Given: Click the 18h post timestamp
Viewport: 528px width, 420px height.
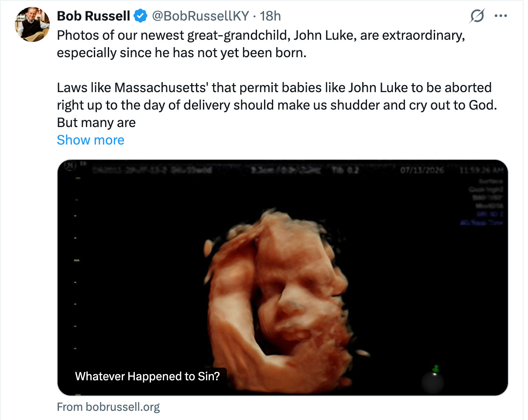Looking at the screenshot, I should click(x=270, y=17).
